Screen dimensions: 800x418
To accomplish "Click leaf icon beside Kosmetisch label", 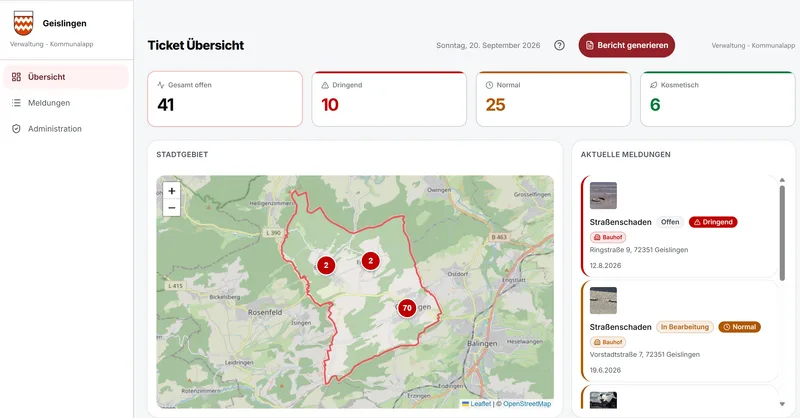I will 654,85.
